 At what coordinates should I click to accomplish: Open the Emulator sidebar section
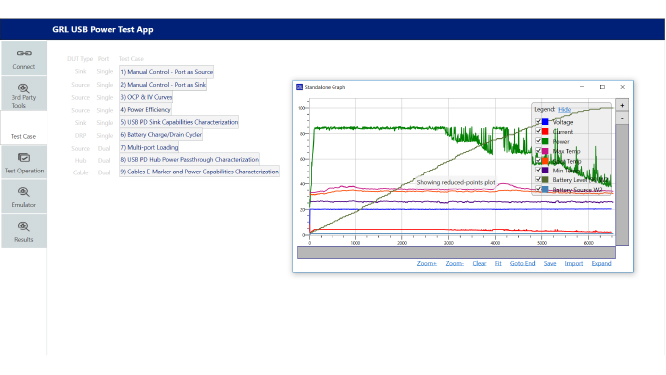[24, 197]
